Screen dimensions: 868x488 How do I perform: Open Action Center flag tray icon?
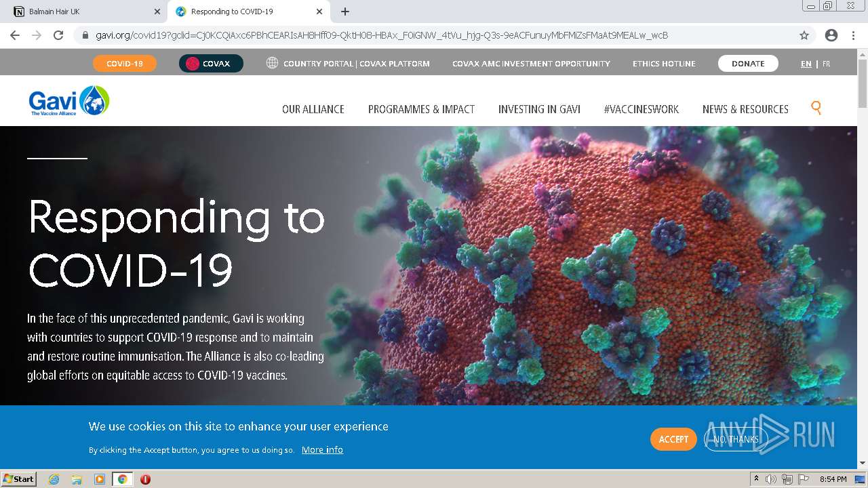(804, 479)
